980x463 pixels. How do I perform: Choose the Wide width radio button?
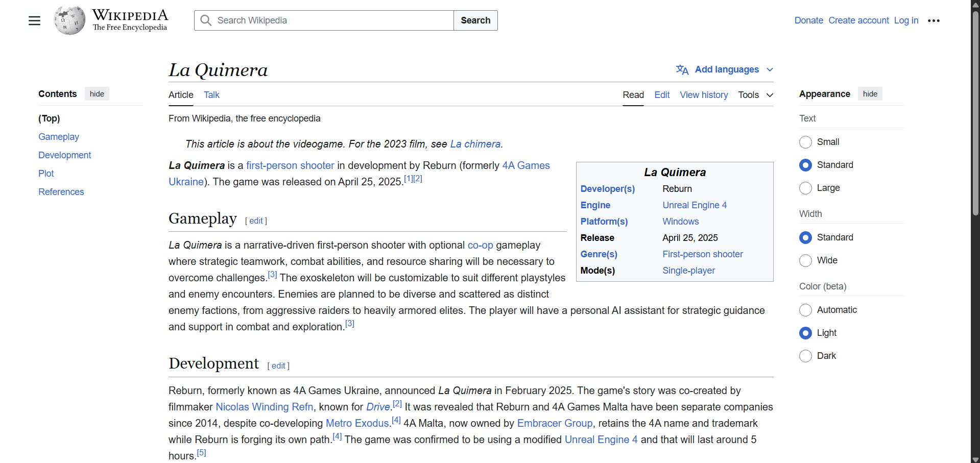pyautogui.click(x=805, y=260)
